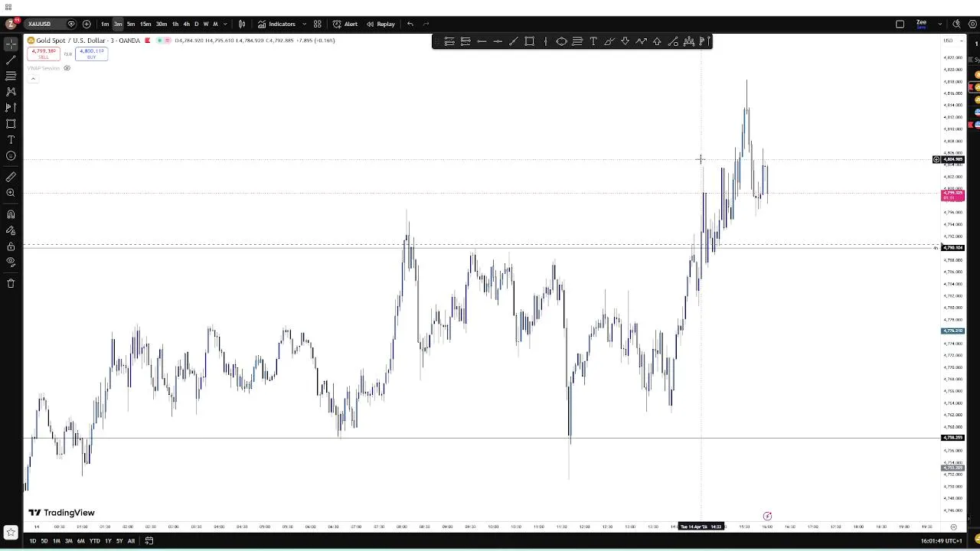Open time axis settings gear icon
This screenshot has height=551, width=980.
click(x=953, y=527)
